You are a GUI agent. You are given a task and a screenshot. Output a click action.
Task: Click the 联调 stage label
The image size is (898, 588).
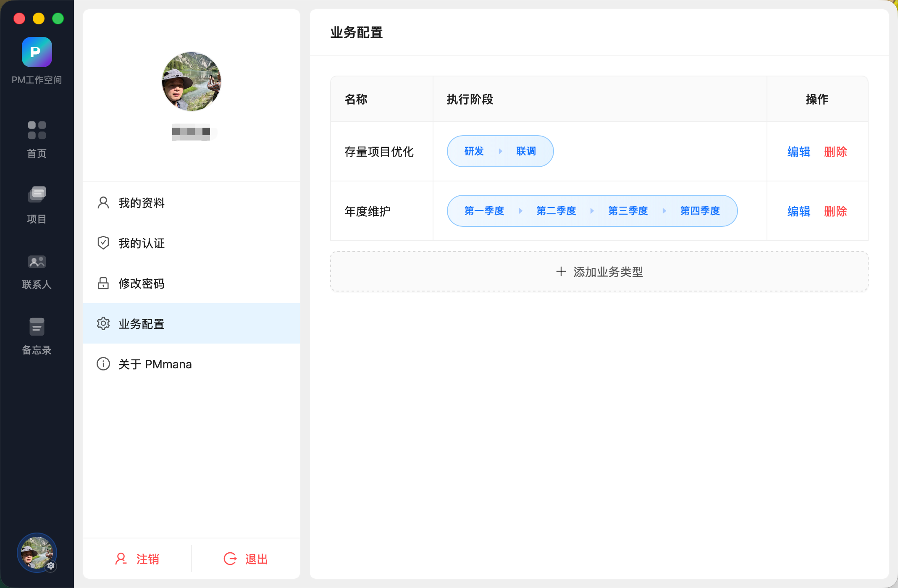click(x=526, y=151)
